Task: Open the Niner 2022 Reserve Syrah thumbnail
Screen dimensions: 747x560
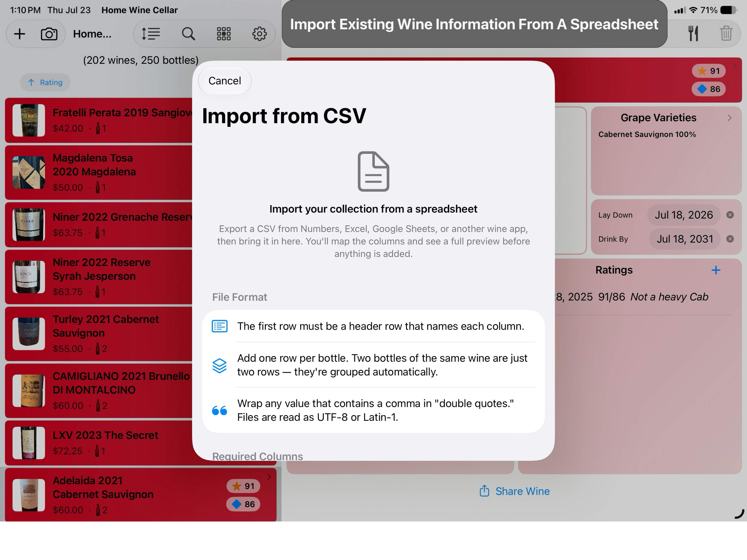Action: pyautogui.click(x=29, y=277)
